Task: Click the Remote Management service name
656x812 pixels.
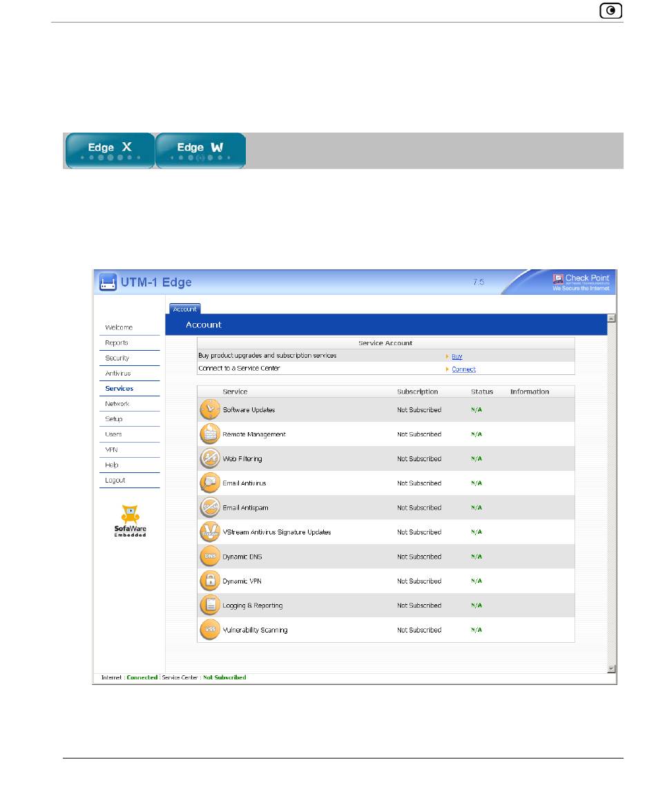Action: pos(253,434)
